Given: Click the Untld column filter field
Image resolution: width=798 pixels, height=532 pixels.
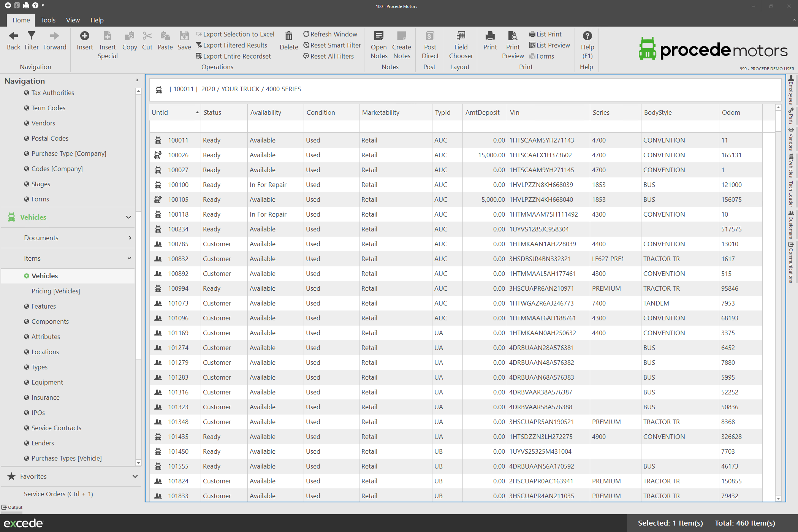Looking at the screenshot, I should tap(175, 126).
